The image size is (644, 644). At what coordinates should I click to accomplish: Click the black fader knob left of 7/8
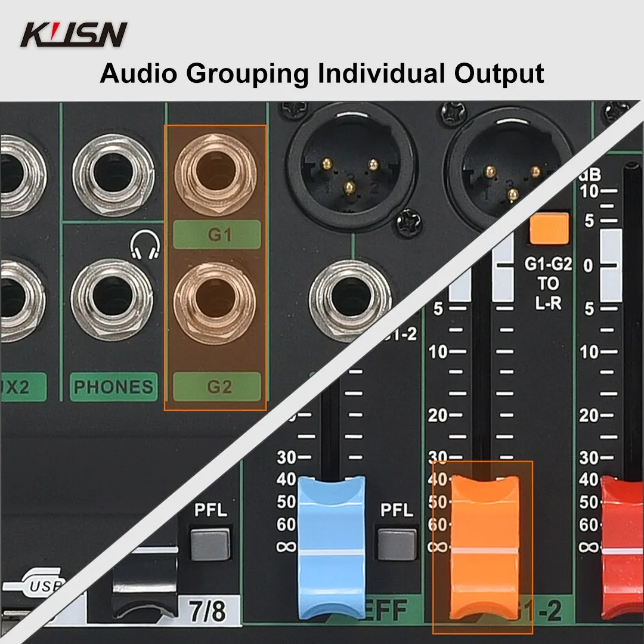tap(144, 583)
